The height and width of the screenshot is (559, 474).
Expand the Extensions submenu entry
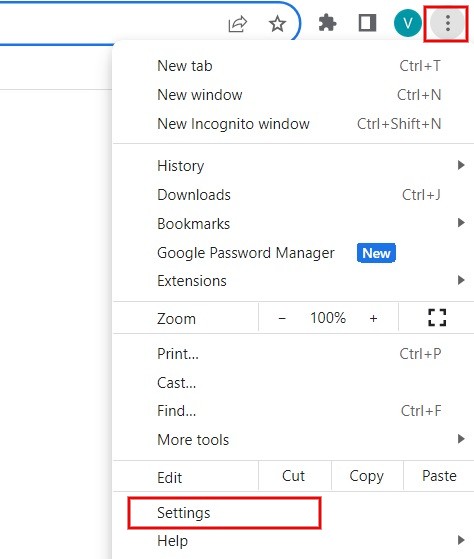[294, 281]
